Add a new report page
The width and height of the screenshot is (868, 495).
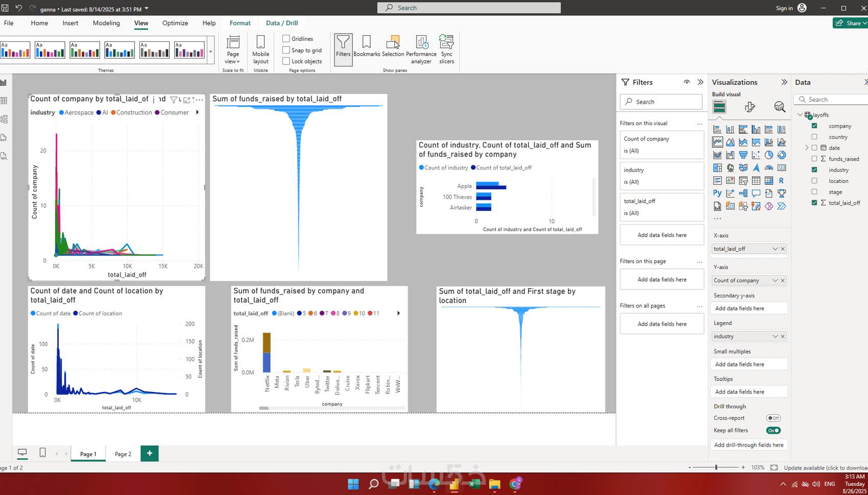click(150, 454)
